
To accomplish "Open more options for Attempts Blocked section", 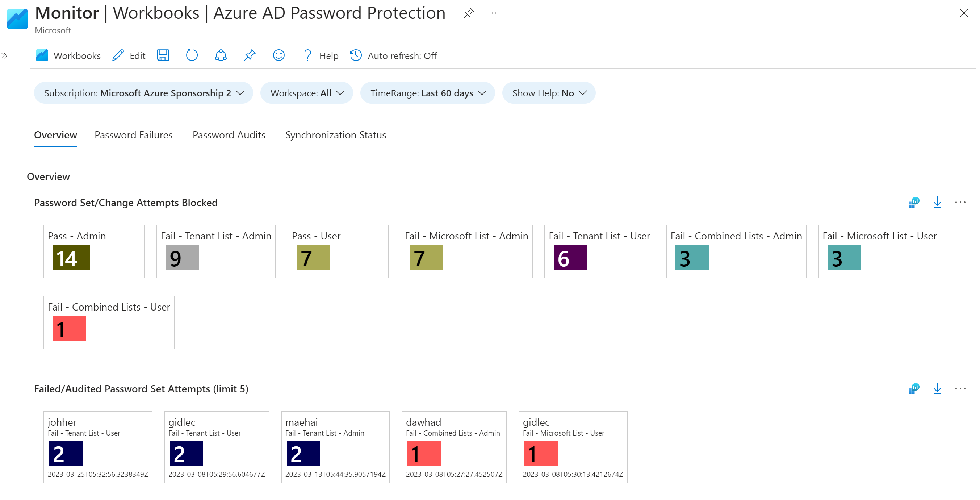I will coord(960,203).
